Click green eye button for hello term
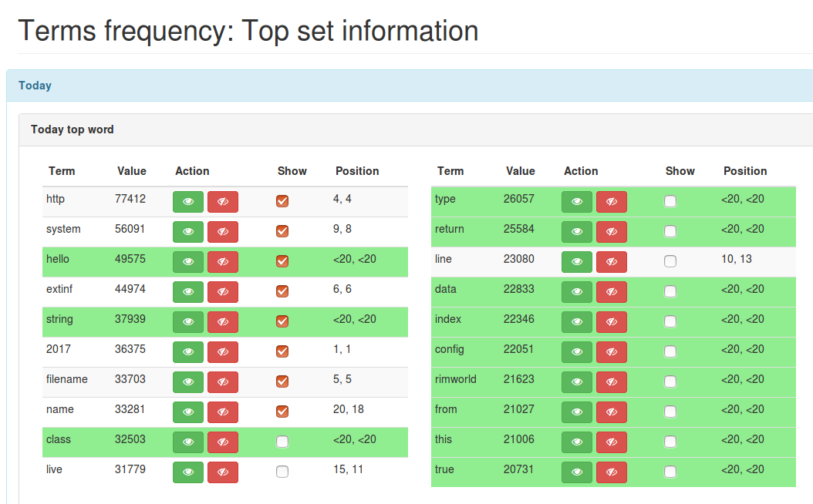The image size is (813, 504). click(x=188, y=262)
